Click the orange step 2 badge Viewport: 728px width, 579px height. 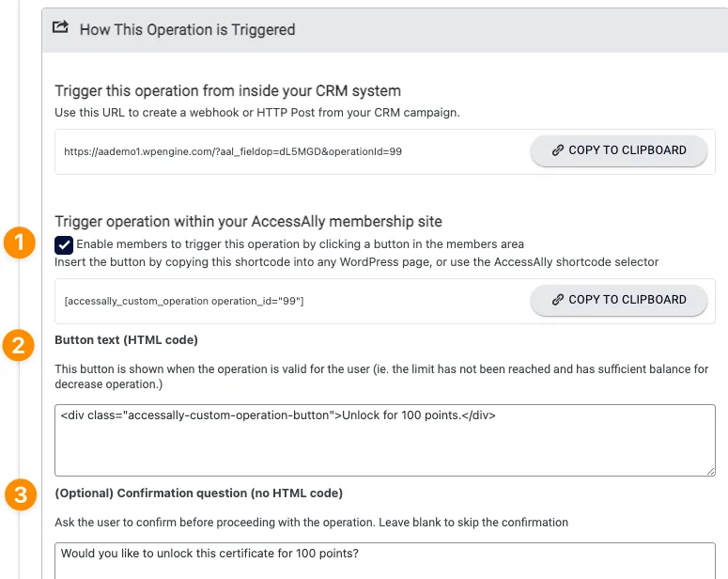point(20,345)
